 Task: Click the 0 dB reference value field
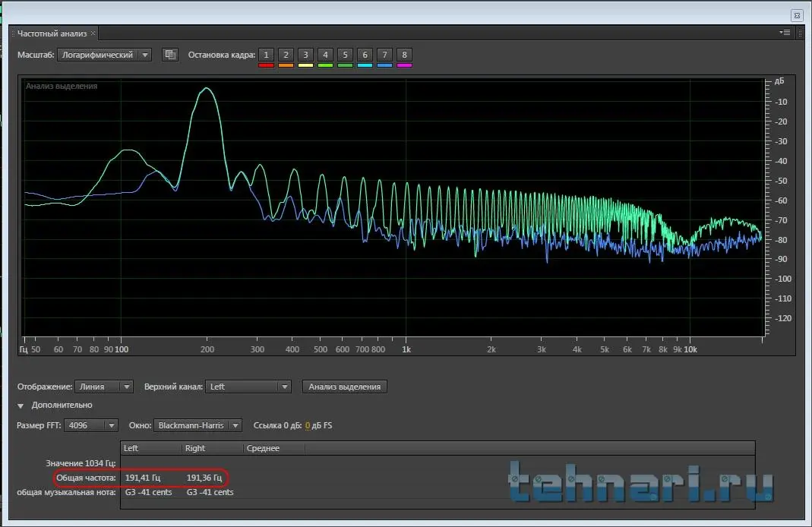click(308, 425)
